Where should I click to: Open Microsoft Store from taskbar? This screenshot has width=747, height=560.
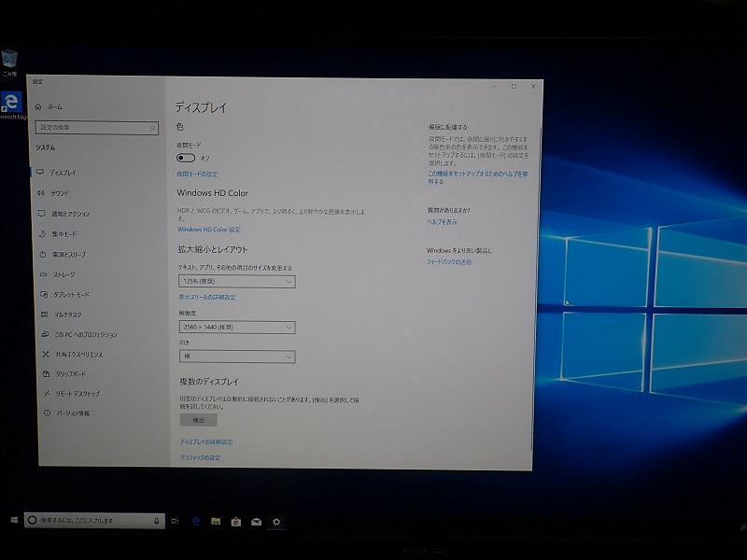[236, 522]
